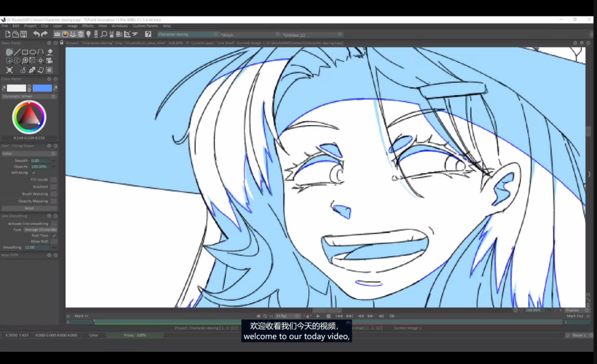The width and height of the screenshot is (597, 364).
Task: Select the white A-color swatch
Action: pyautogui.click(x=16, y=89)
